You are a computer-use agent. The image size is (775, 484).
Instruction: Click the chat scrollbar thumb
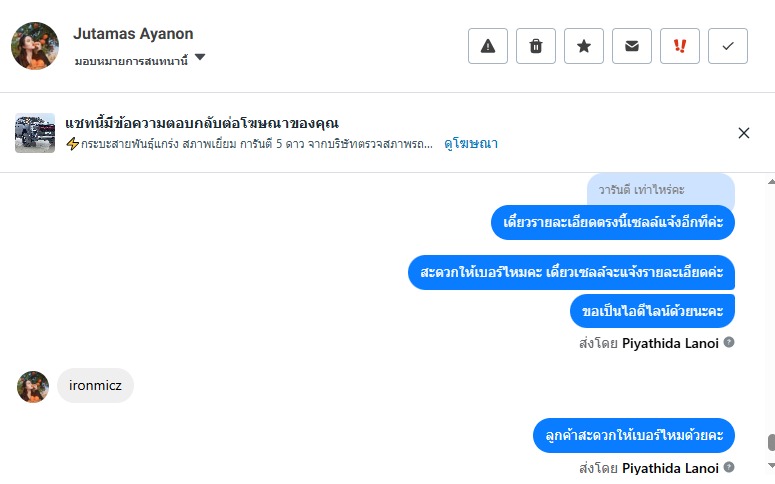pyautogui.click(x=770, y=443)
